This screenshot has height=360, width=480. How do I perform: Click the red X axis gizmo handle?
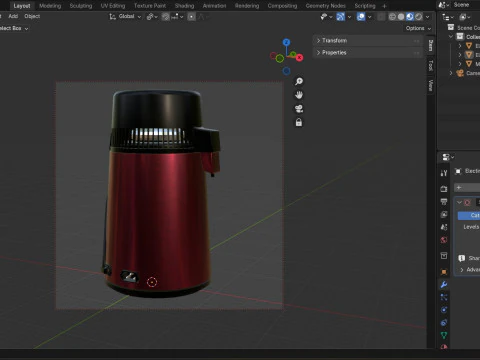[299, 58]
